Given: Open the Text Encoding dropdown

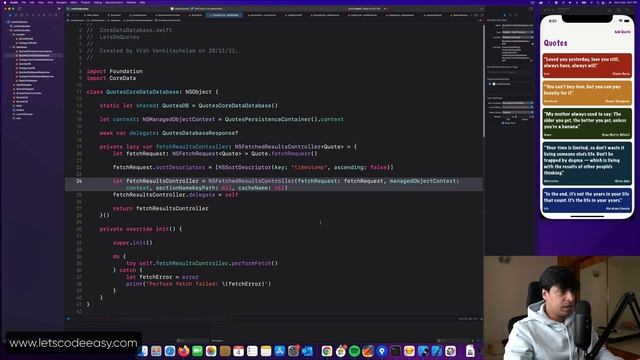Looking at the screenshot, I should tap(518, 103).
